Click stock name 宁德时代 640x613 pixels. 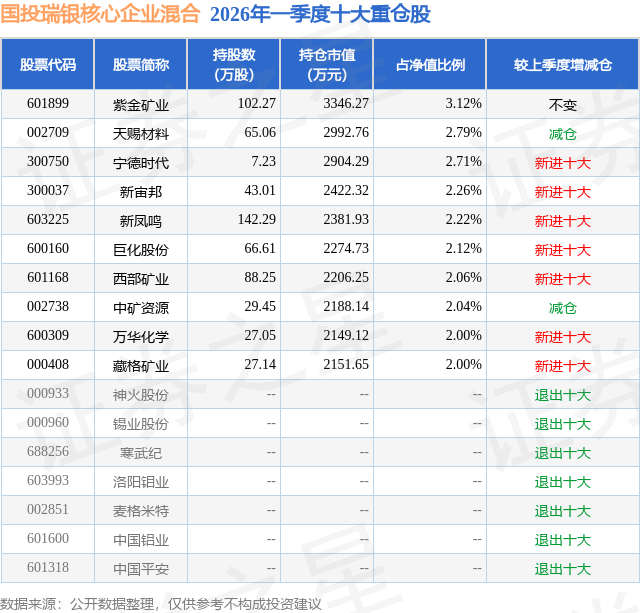(x=141, y=162)
